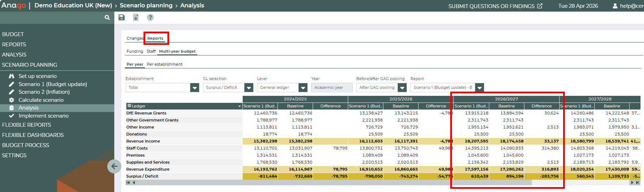Click the Ledger column hamburger menu icon

129,106
